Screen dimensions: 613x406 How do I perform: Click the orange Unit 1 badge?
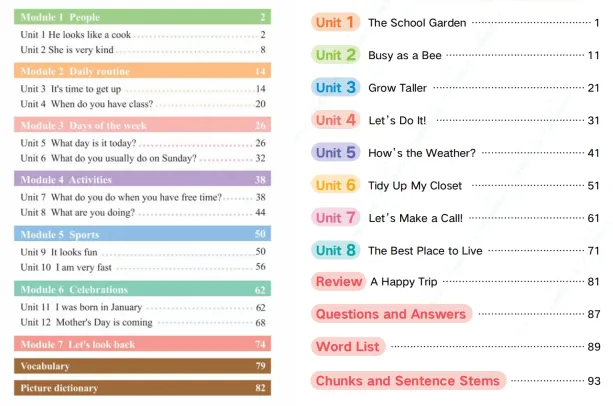coord(335,22)
